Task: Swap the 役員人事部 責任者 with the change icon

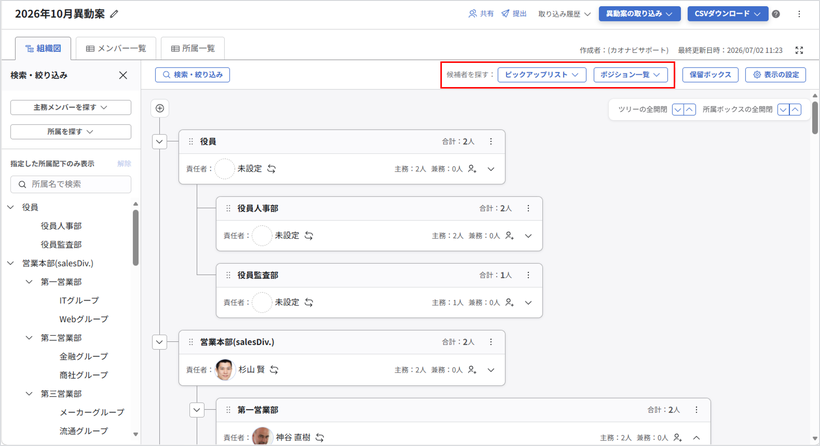Action: click(309, 236)
